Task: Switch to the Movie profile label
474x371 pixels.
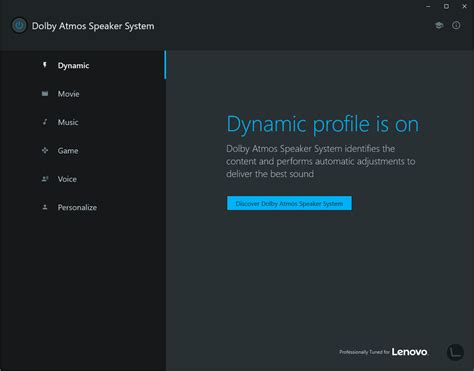Action: point(68,94)
